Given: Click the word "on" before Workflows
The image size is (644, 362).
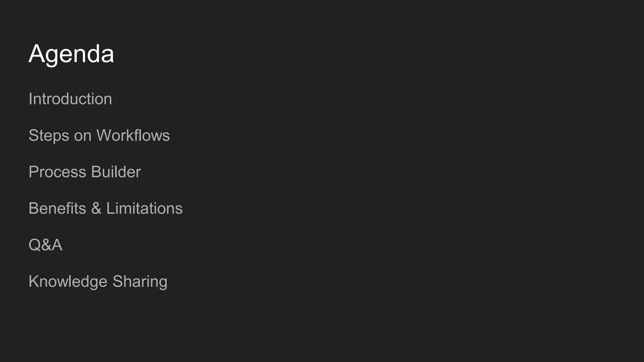Looking at the screenshot, I should pos(83,136).
